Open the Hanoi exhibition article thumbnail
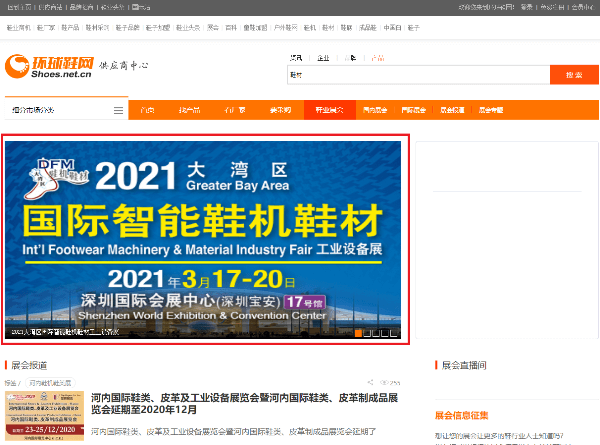Viewport: 600px width, 445px height. (x=44, y=416)
